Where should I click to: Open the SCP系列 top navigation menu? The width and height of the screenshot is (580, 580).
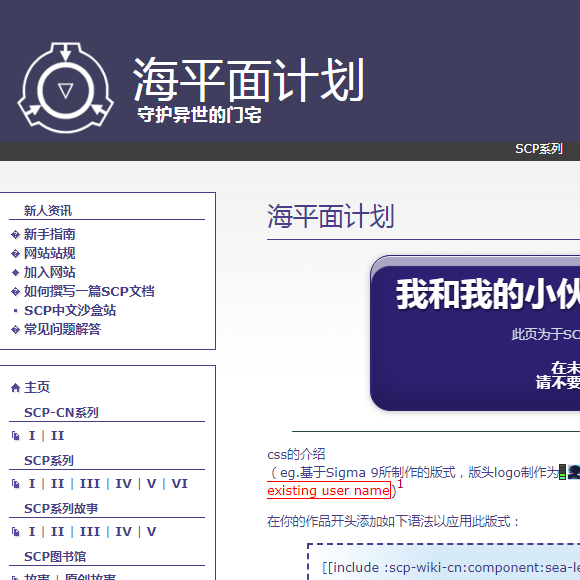pyautogui.click(x=539, y=149)
